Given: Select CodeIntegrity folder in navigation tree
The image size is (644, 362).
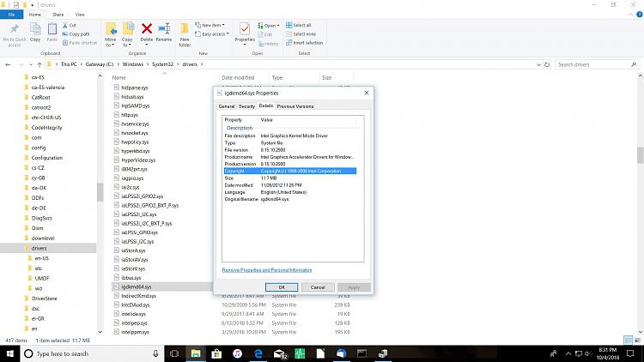Looking at the screenshot, I should point(46,128).
